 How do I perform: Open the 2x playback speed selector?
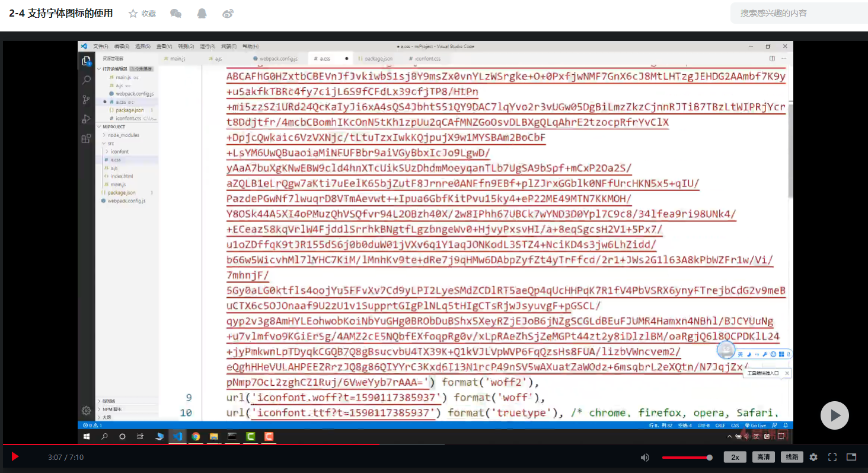coord(735,457)
